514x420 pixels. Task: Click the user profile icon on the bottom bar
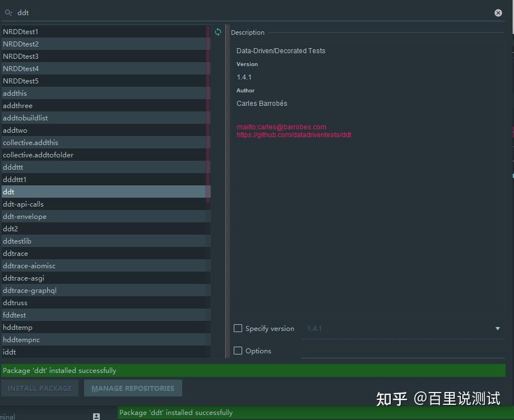96,416
